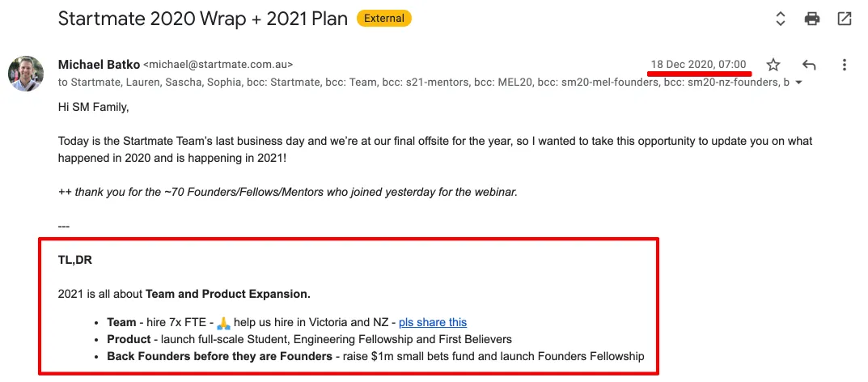The height and width of the screenshot is (382, 868).
Task: Click Michael Batko's profile photo
Action: (x=26, y=74)
